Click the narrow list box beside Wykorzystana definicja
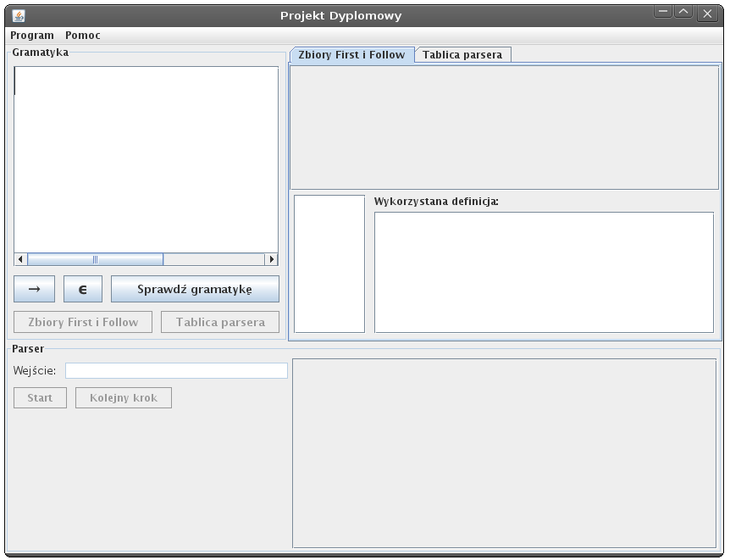Viewport: 730px width, 560px height. pyautogui.click(x=329, y=263)
